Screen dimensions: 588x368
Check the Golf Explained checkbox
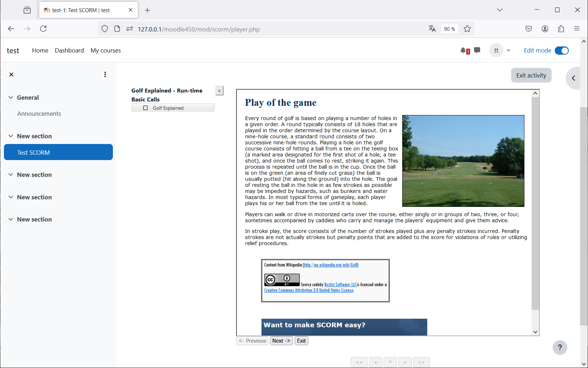pyautogui.click(x=145, y=108)
